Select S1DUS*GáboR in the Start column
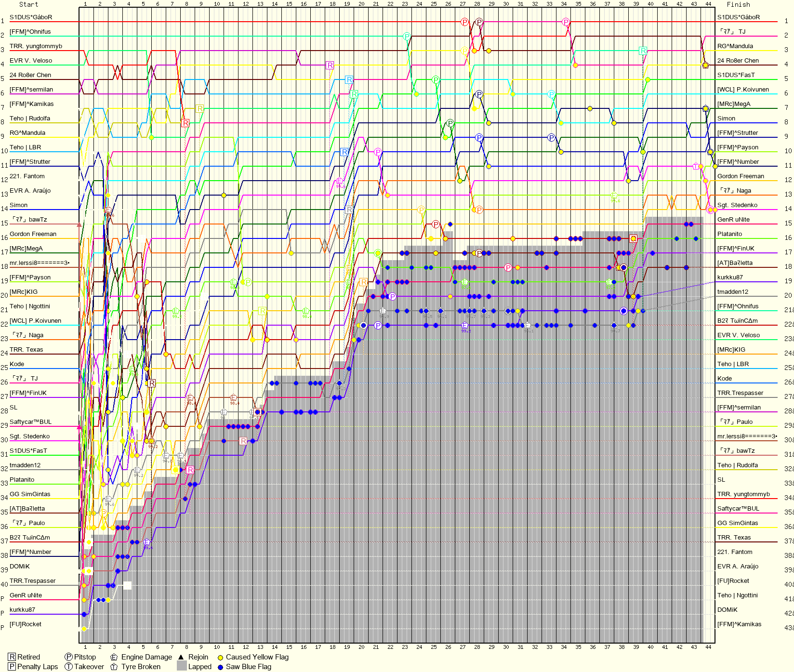This screenshot has width=794, height=672. [x=31, y=17]
